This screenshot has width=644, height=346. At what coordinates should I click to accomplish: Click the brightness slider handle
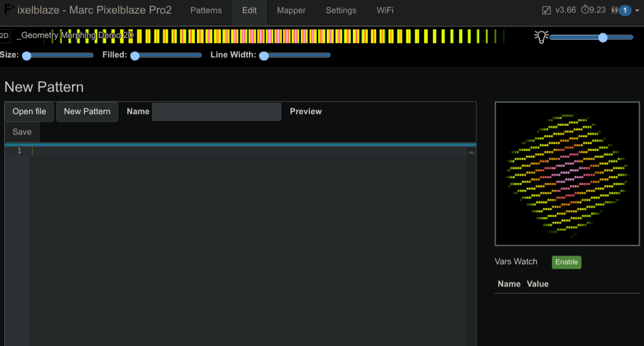click(603, 38)
